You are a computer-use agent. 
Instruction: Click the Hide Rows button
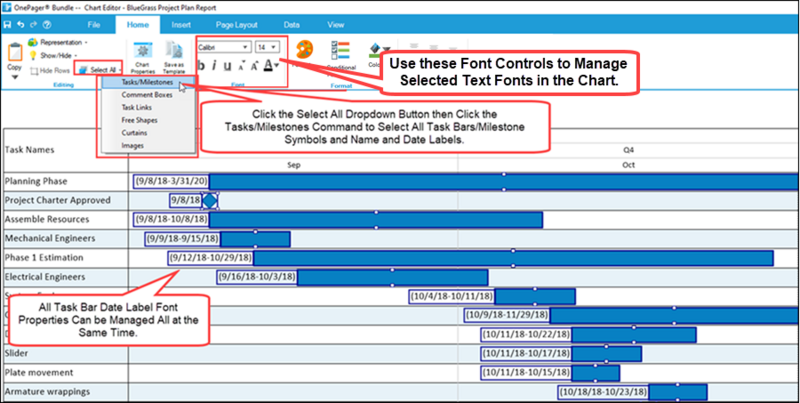[50, 70]
